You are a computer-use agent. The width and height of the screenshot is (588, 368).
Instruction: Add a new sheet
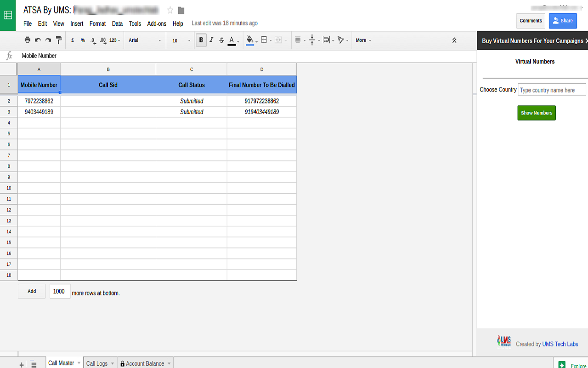22,364
